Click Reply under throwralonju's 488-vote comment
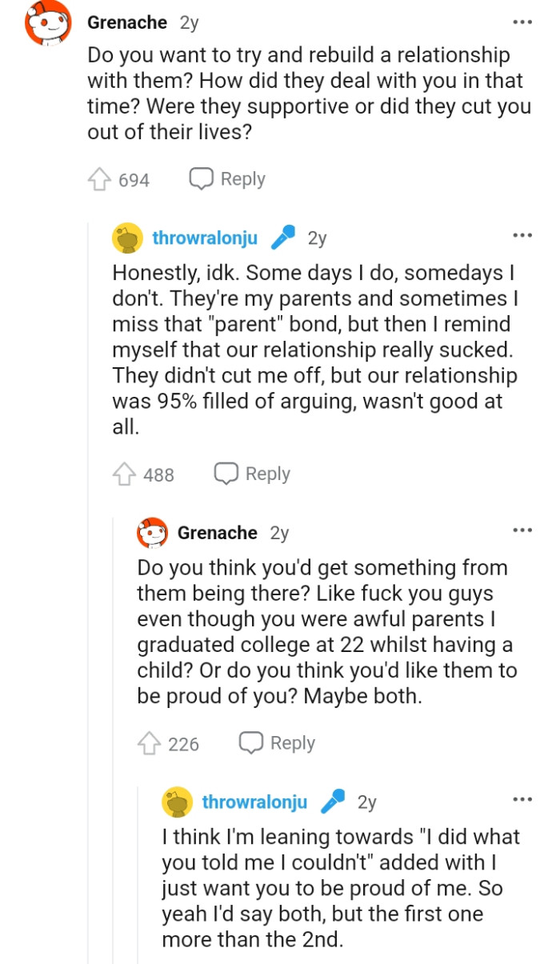The height and width of the screenshot is (964, 560). (267, 474)
